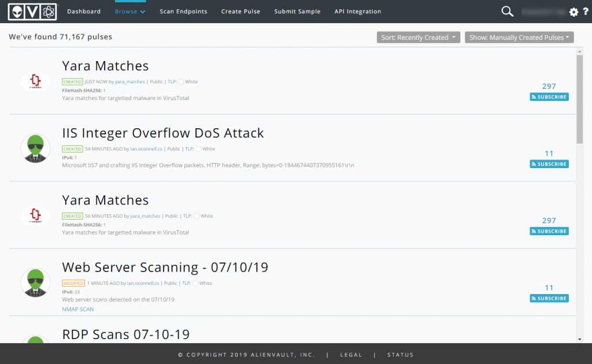Open the first Yara Matches pulse title
This screenshot has height=364, width=592.
(x=105, y=66)
